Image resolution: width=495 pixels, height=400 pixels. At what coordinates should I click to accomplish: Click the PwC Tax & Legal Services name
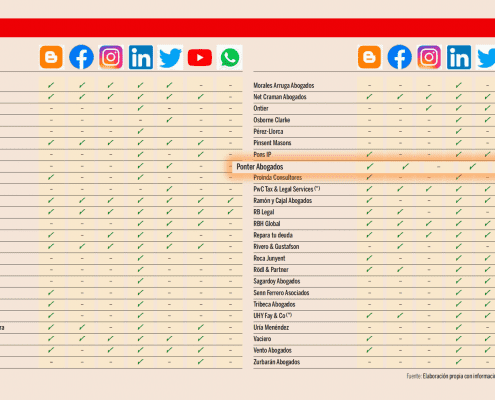tap(286, 189)
